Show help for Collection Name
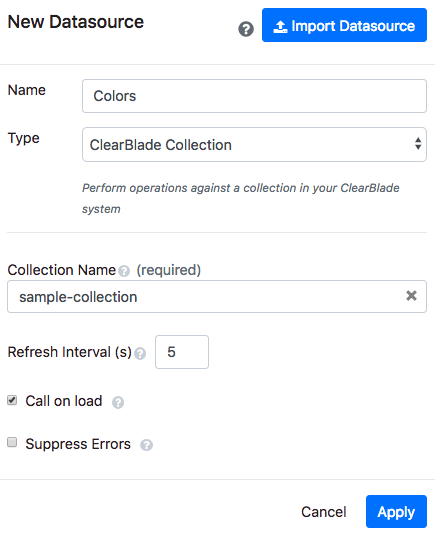 click(124, 271)
